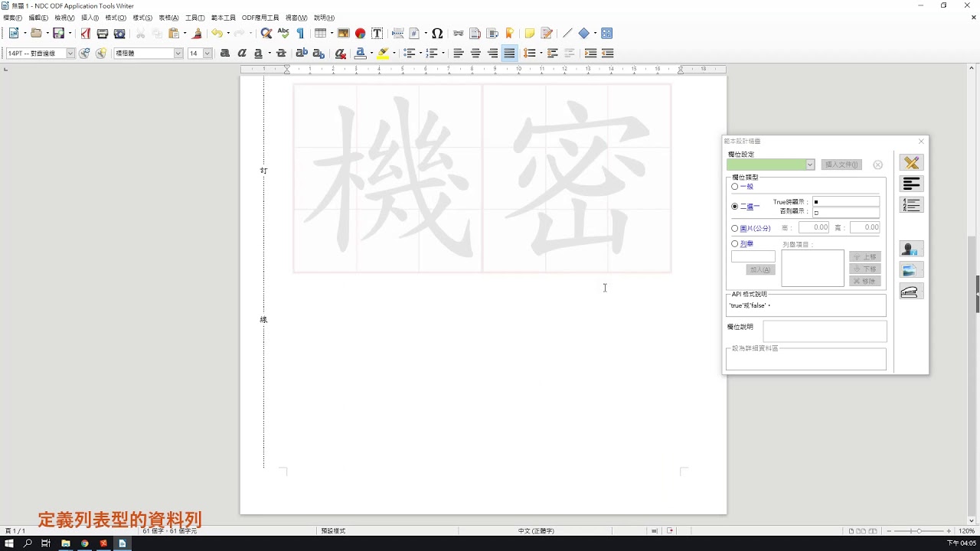Click the 插入文件 button
980x551 pixels.
click(x=841, y=165)
